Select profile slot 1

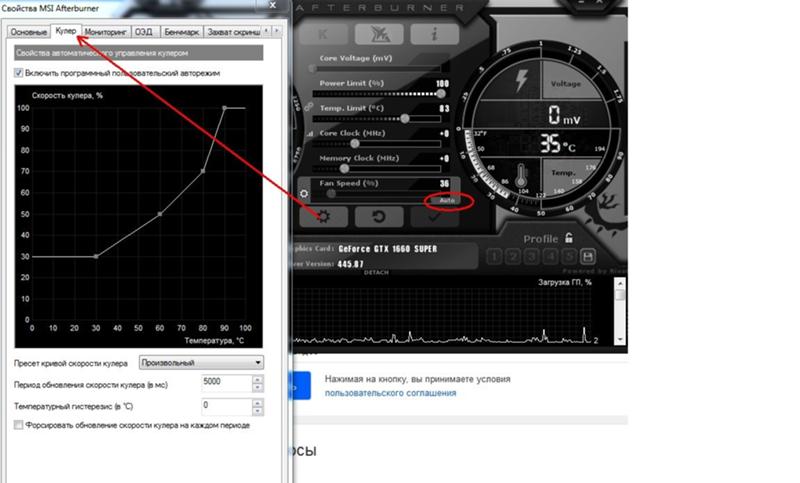point(494,257)
